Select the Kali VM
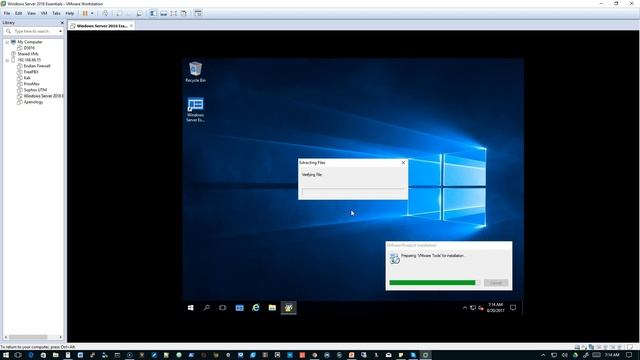The image size is (640, 360). 27,78
